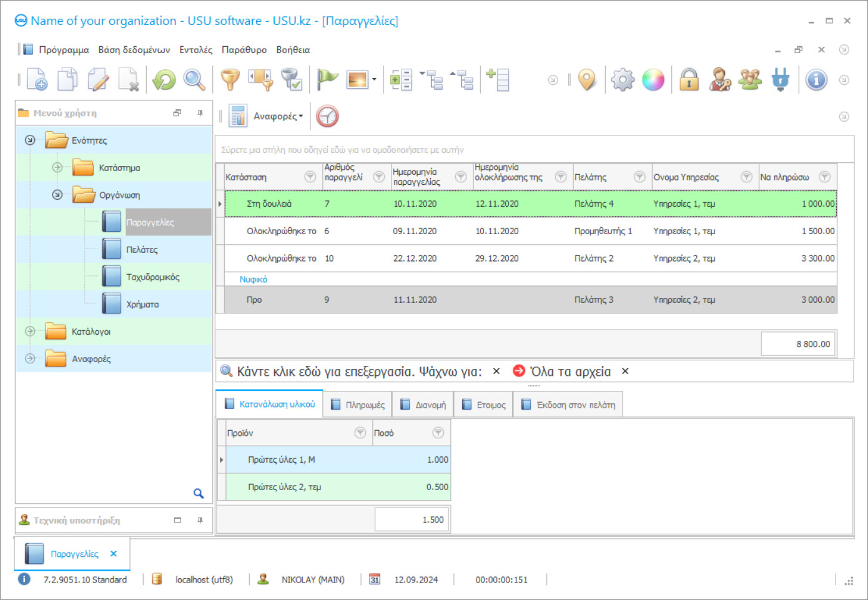Select Χρήματα in the user menu tree
The image size is (868, 600).
(142, 305)
